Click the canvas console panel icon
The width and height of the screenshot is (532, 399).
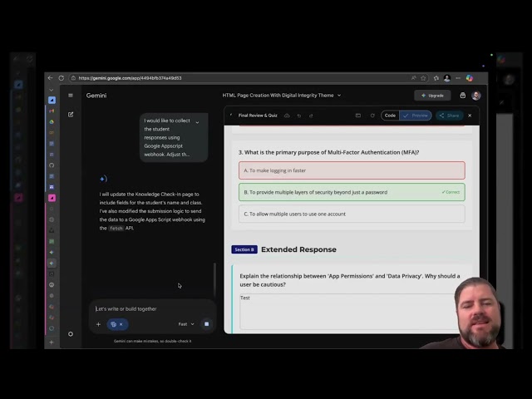(x=358, y=116)
